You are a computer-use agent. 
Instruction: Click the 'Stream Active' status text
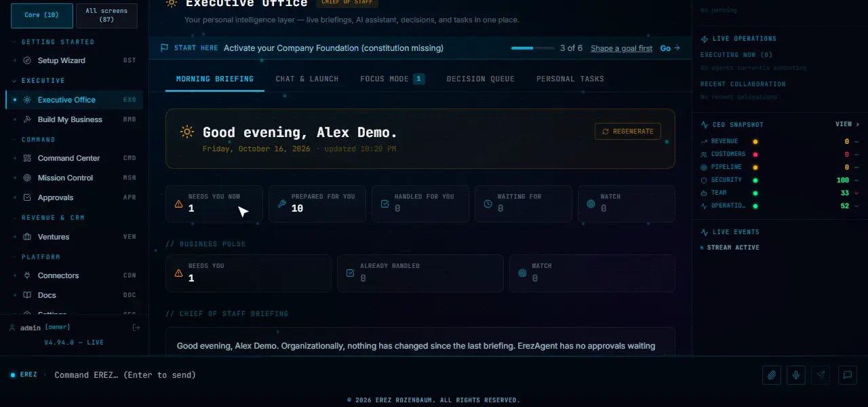tap(733, 248)
